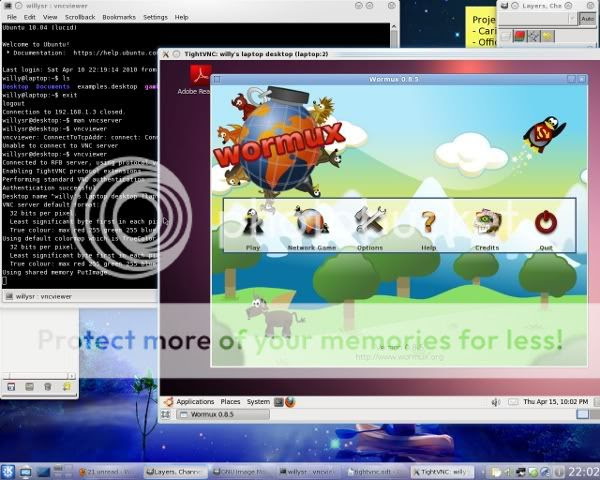The width and height of the screenshot is (600, 480).
Task: Open Places menu in remote desktop
Action: point(230,402)
